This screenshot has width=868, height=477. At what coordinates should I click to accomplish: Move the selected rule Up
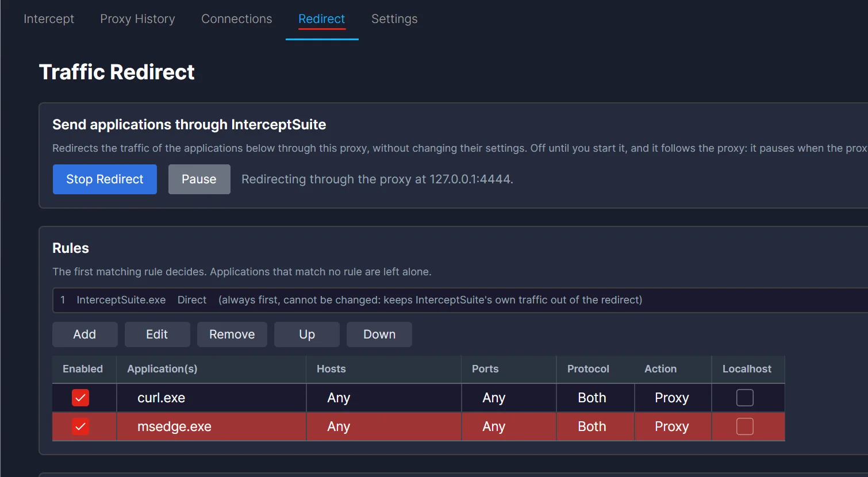click(x=307, y=334)
